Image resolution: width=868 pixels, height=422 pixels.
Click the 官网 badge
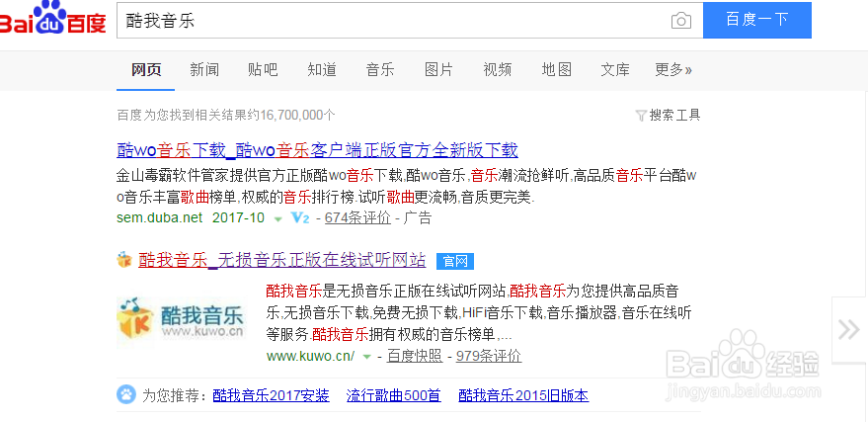tap(455, 261)
